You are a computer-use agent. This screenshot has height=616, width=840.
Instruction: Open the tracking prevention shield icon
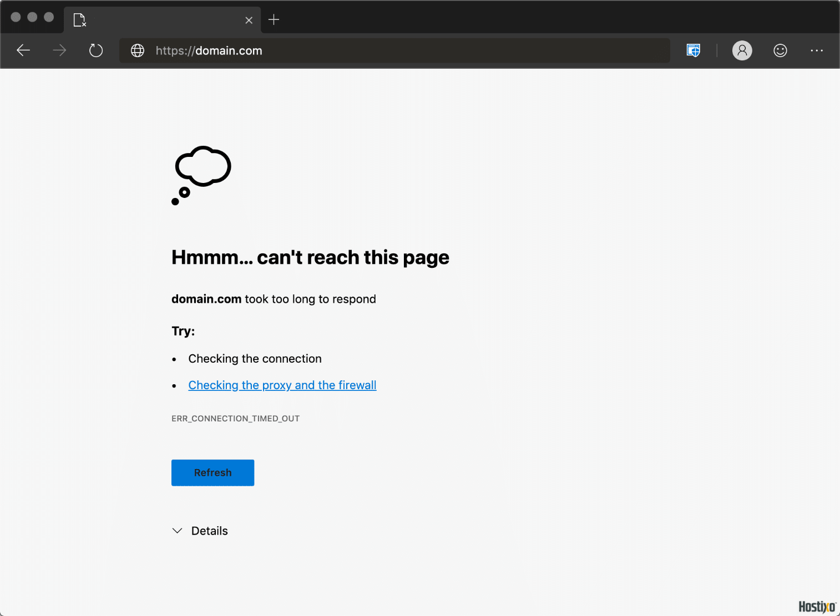pos(693,50)
